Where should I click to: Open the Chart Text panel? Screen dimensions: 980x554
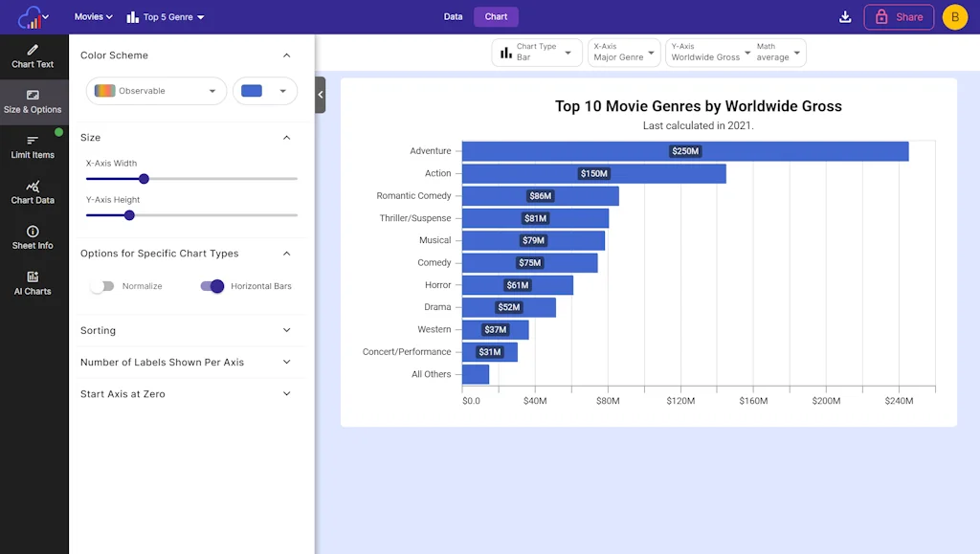33,56
